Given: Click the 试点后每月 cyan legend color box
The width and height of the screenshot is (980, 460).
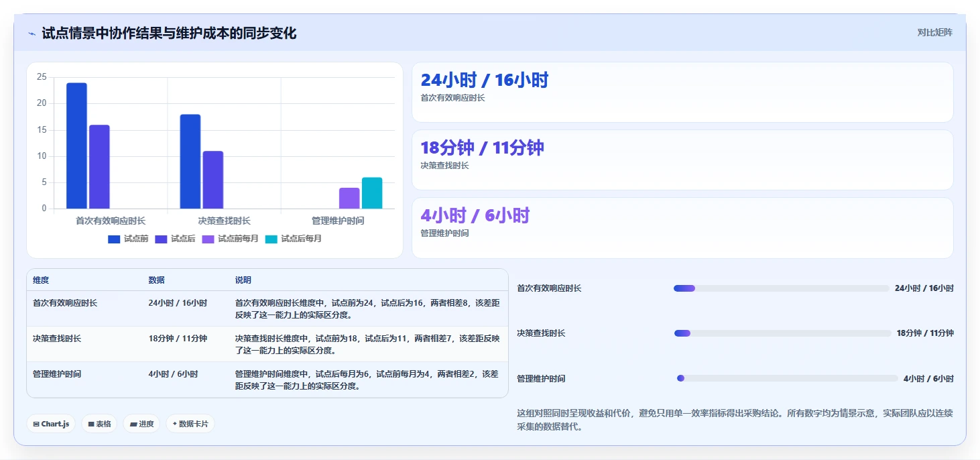Looking at the screenshot, I should click(271, 239).
